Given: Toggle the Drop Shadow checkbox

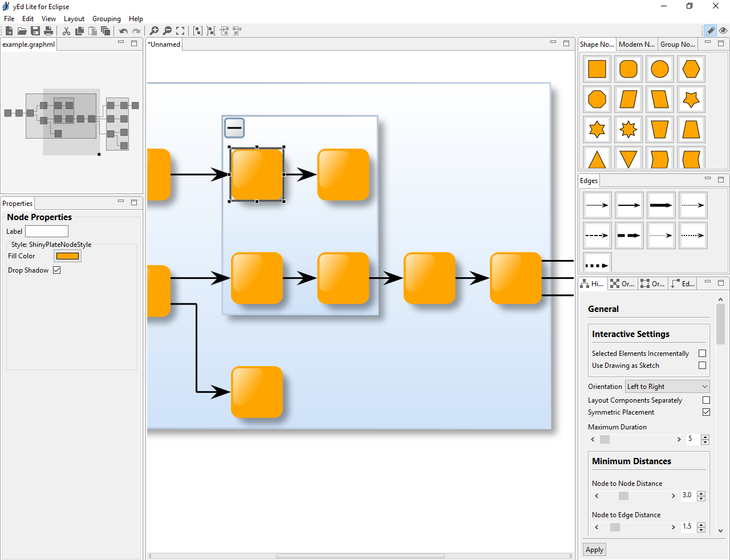Looking at the screenshot, I should [x=57, y=270].
